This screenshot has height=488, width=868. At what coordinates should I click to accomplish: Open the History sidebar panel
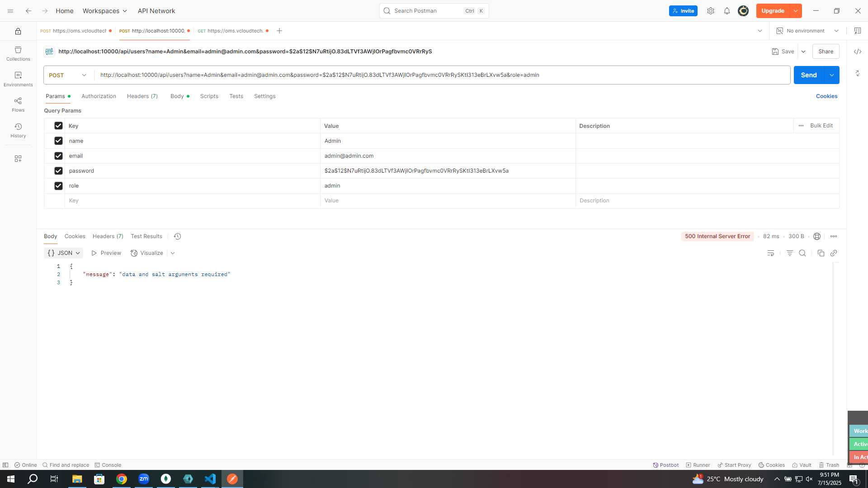18,130
